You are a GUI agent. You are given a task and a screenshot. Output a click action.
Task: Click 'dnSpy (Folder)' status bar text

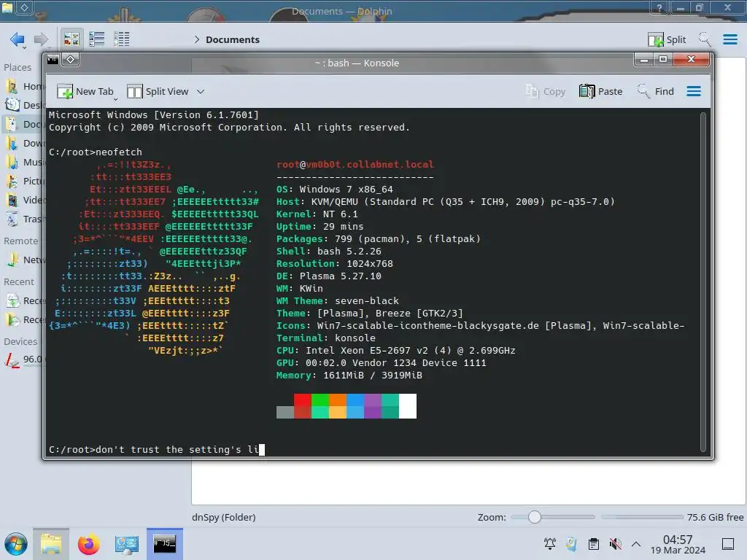tap(223, 517)
